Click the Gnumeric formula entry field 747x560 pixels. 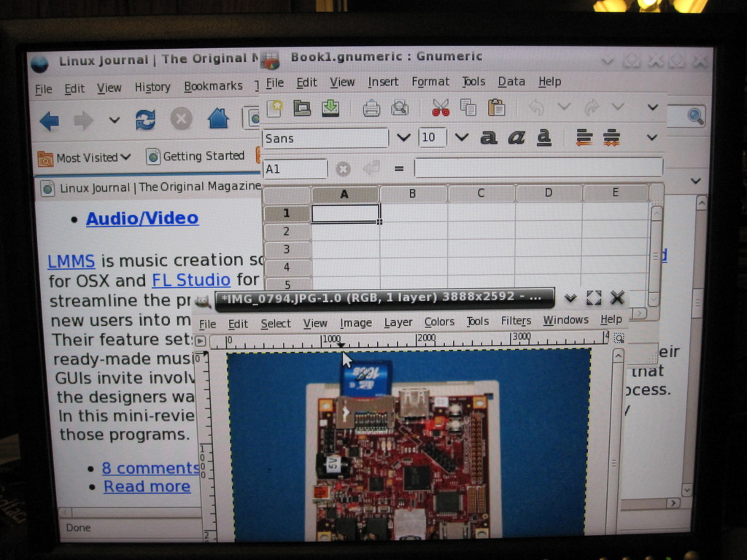click(x=538, y=168)
